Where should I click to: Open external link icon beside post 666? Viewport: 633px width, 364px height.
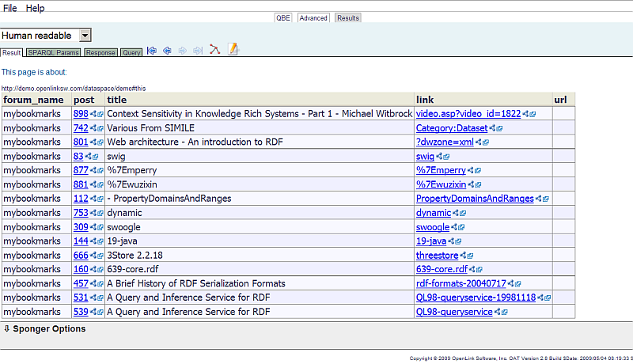(100, 256)
